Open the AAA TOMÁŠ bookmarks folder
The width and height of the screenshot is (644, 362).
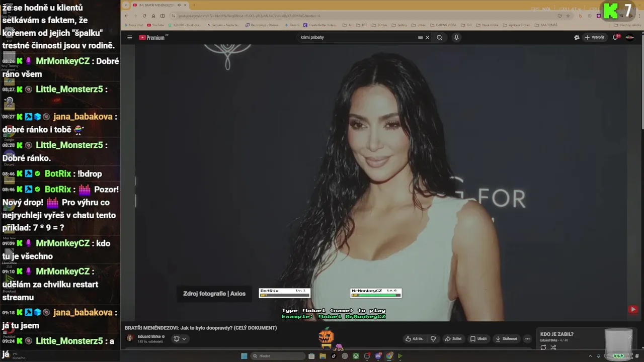pyautogui.click(x=546, y=25)
